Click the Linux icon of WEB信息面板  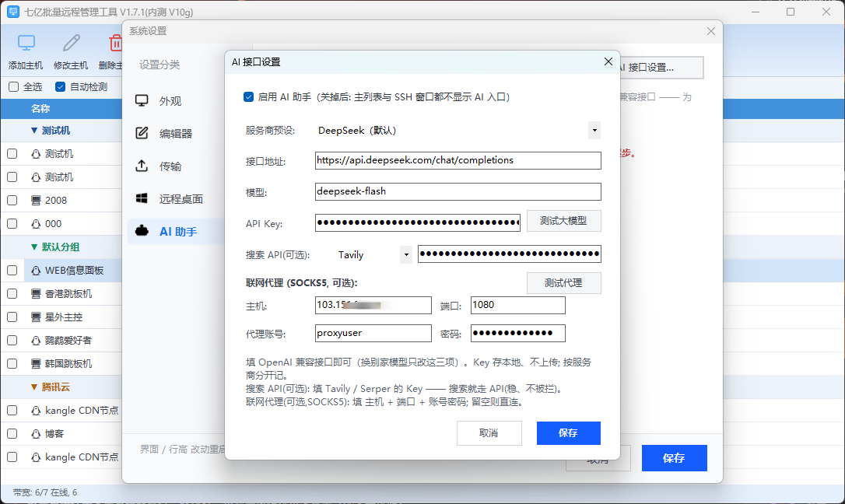coord(36,271)
